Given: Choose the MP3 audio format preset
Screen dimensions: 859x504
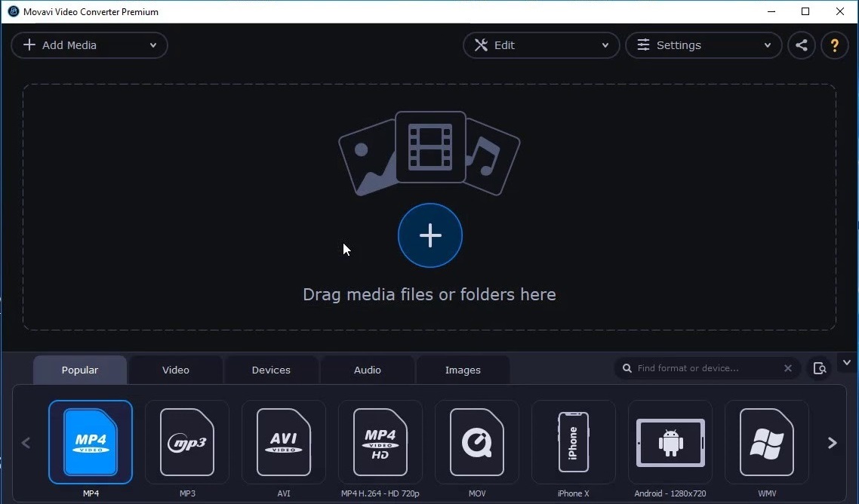Looking at the screenshot, I should [x=186, y=442].
